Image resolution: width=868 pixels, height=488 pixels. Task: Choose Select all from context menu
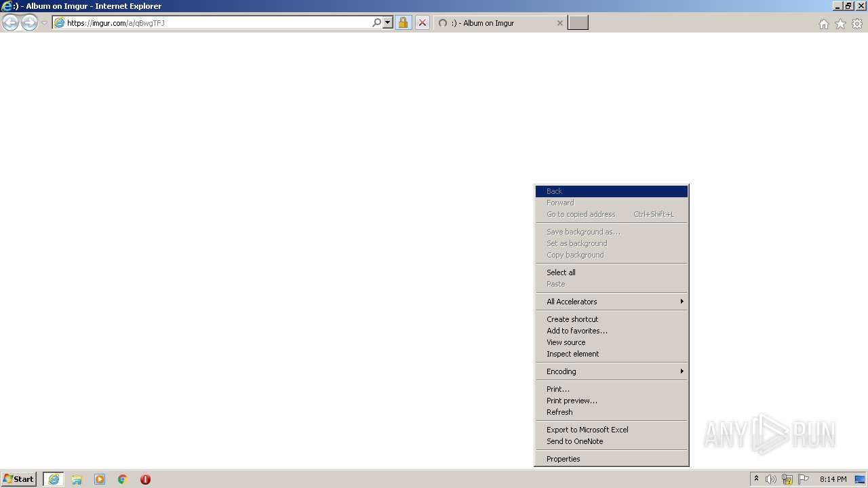coord(612,272)
